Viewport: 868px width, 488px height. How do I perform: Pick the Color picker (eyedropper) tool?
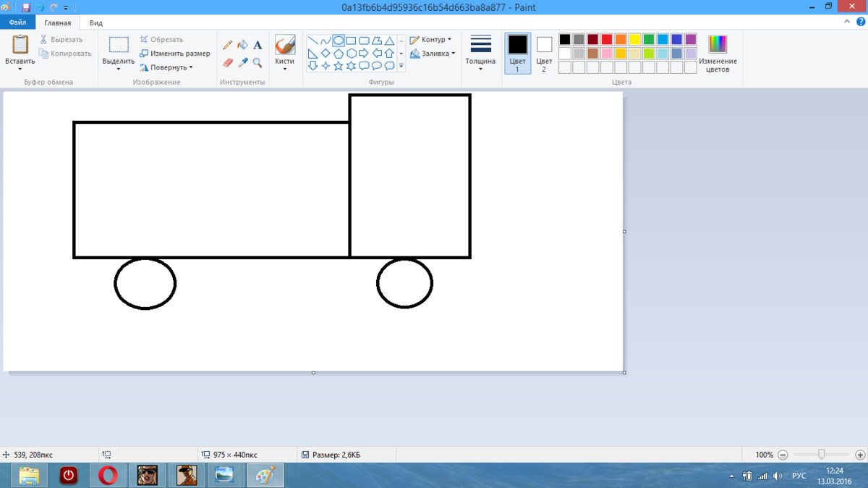pos(243,62)
